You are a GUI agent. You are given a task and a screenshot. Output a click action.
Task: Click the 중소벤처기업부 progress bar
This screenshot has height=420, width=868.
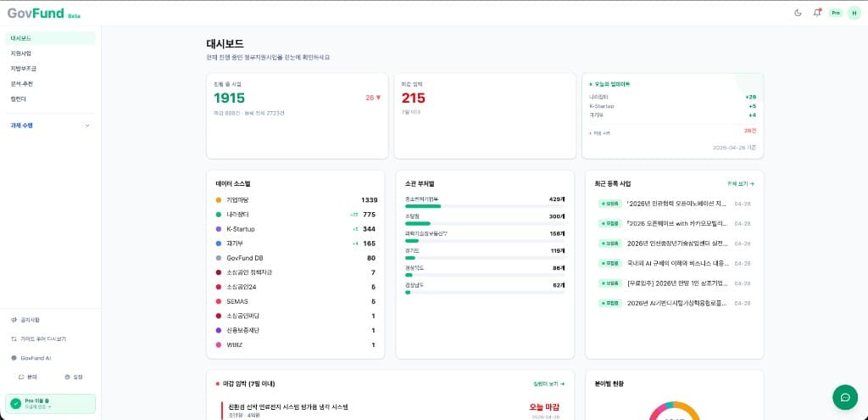tap(485, 206)
